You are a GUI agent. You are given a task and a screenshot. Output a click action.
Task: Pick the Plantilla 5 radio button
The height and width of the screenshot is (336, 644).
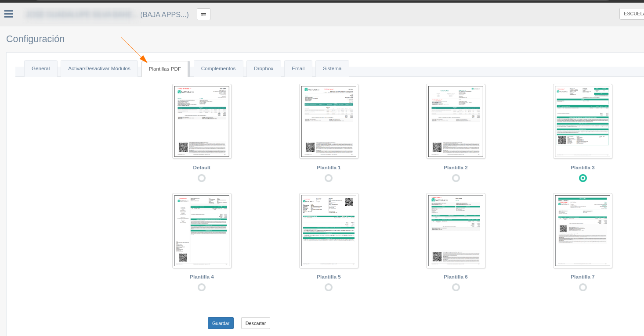point(329,287)
